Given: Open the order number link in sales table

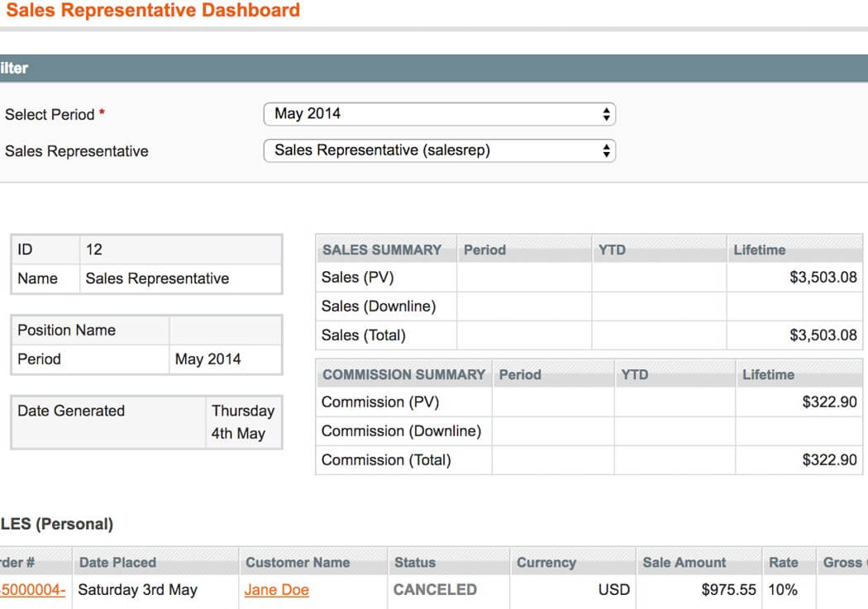Looking at the screenshot, I should (32, 590).
